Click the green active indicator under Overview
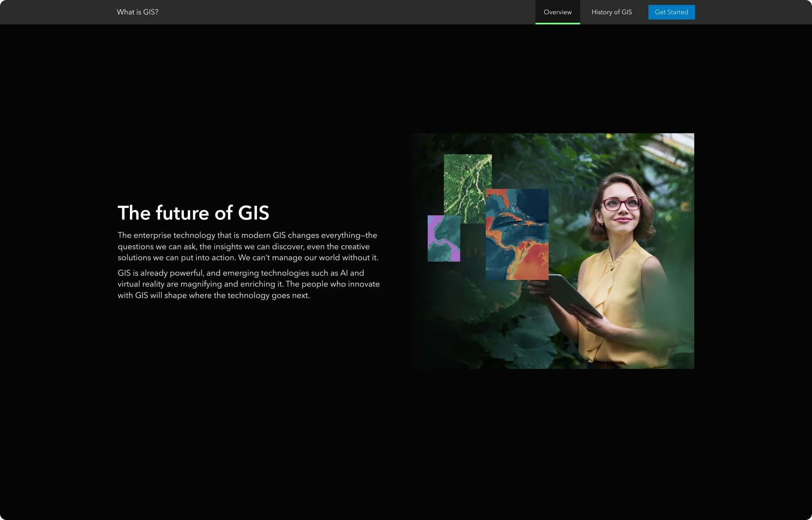Screen dimensions: 812x520 pyautogui.click(x=557, y=23)
